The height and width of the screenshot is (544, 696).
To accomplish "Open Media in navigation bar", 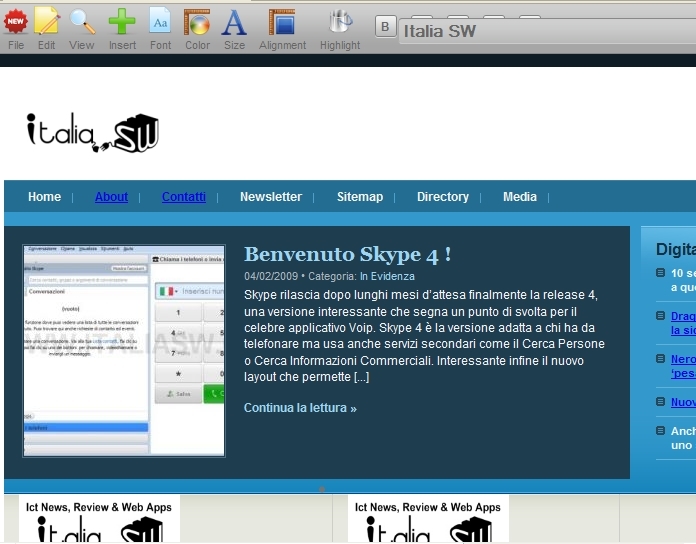I will [x=520, y=197].
